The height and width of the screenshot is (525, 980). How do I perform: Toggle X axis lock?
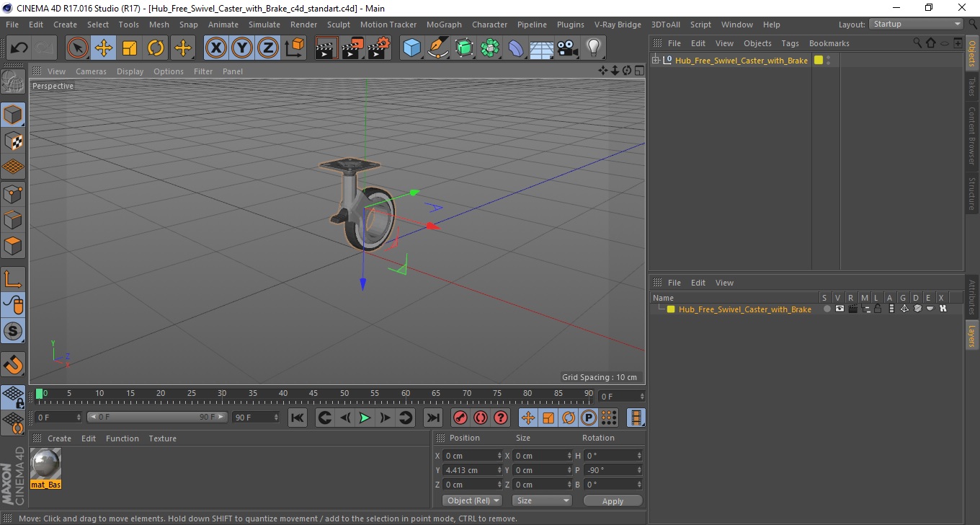click(x=215, y=48)
